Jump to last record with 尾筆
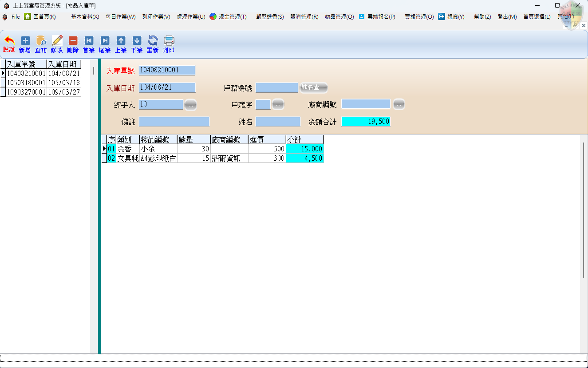This screenshot has width=588, height=368. (105, 41)
